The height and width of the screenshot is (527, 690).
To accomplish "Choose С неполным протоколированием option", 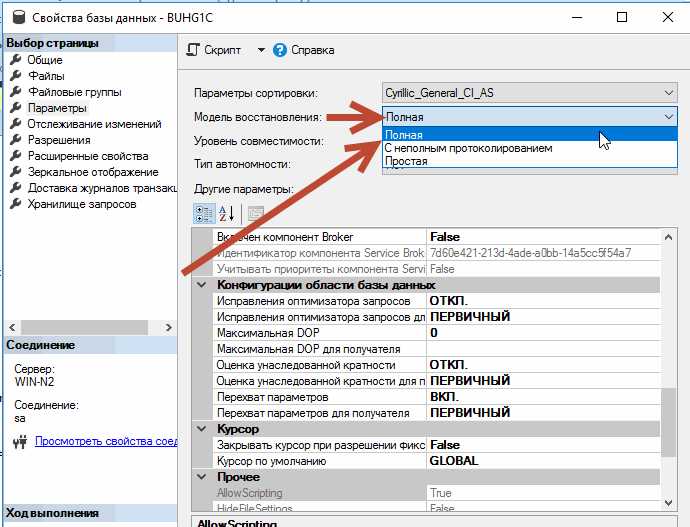I will pyautogui.click(x=468, y=148).
